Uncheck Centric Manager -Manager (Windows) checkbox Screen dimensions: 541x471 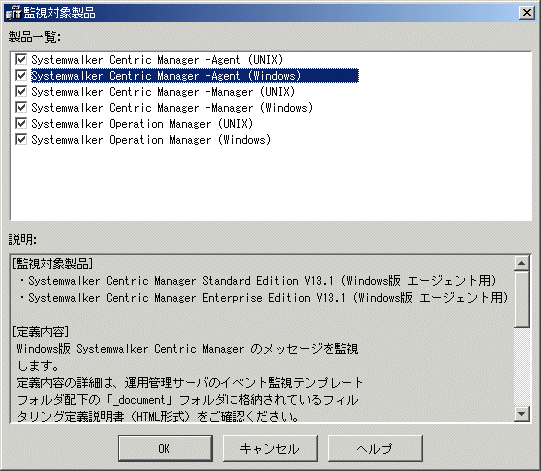point(21,107)
